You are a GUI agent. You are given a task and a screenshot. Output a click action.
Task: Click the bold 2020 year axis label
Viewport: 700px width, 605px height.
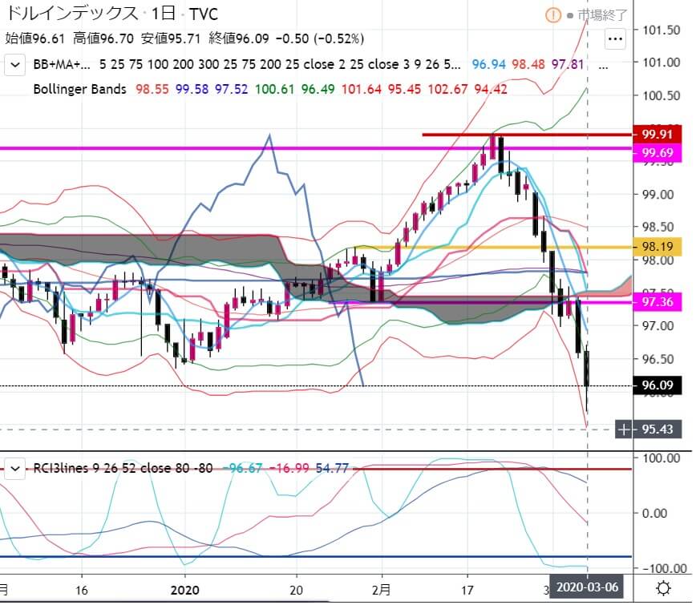[x=184, y=591]
